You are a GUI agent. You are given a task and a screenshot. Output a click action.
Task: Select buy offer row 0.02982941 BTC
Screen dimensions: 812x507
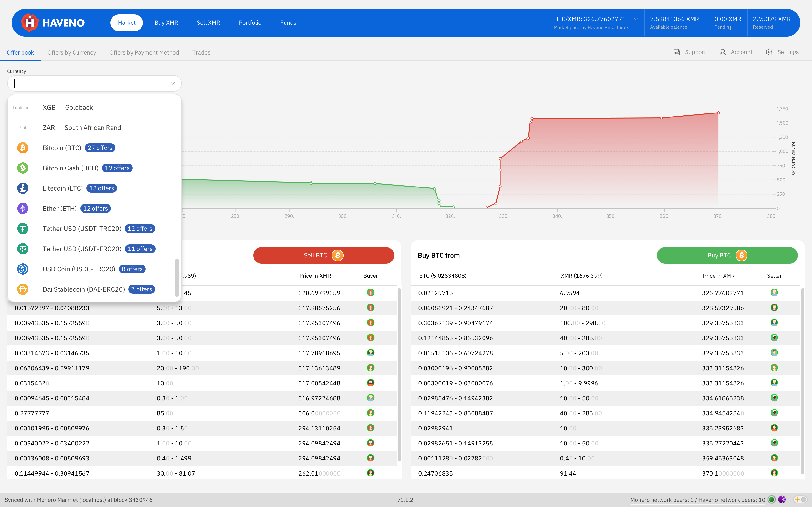[605, 428]
